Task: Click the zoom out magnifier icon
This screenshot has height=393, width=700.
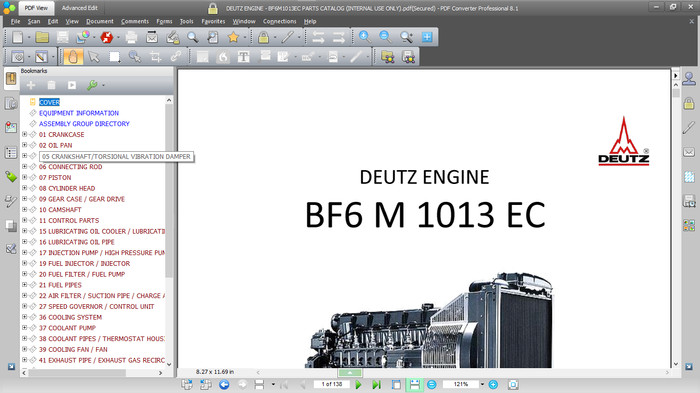Action: click(385, 37)
